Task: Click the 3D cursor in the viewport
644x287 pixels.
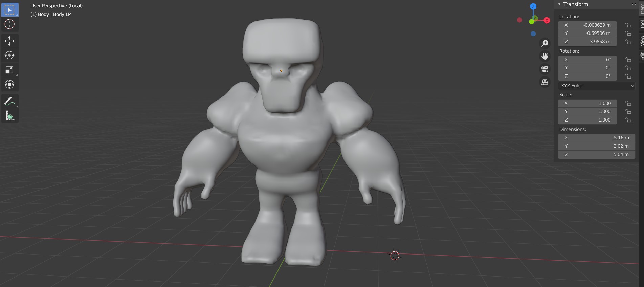Action: click(395, 256)
